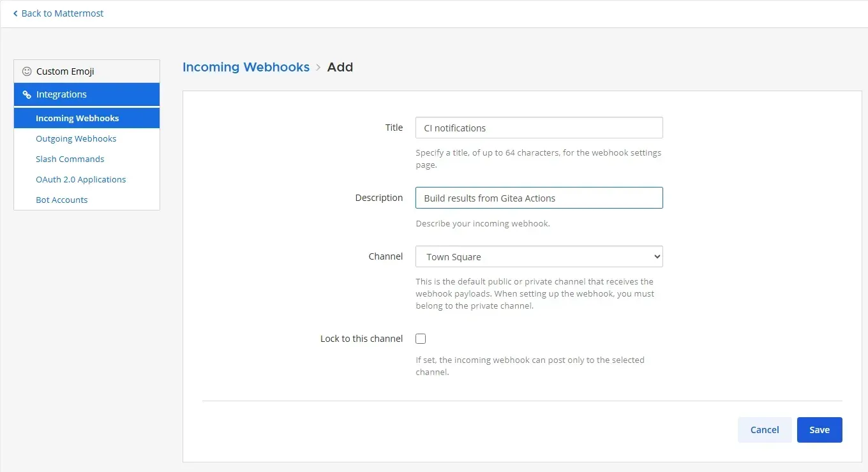
Task: Go to Slash Commands section
Action: tap(70, 159)
